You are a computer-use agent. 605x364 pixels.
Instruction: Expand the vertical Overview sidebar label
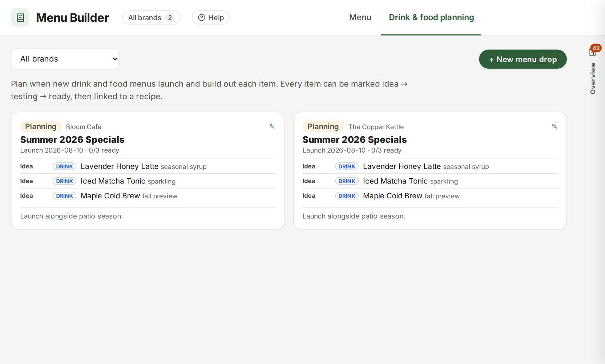pos(593,78)
